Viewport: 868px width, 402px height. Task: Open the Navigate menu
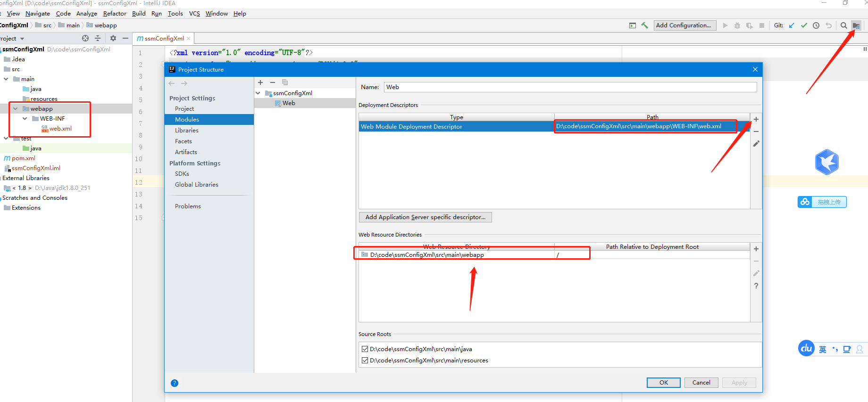[x=38, y=14]
